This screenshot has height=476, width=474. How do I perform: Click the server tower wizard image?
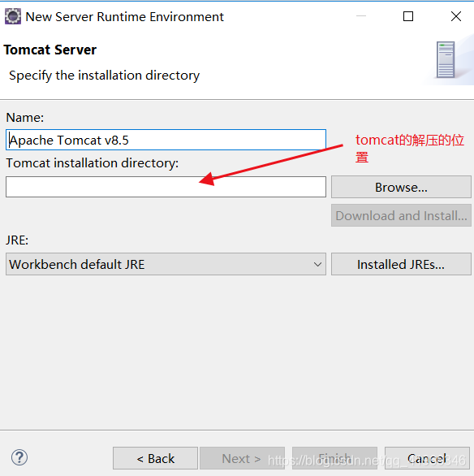click(x=446, y=60)
